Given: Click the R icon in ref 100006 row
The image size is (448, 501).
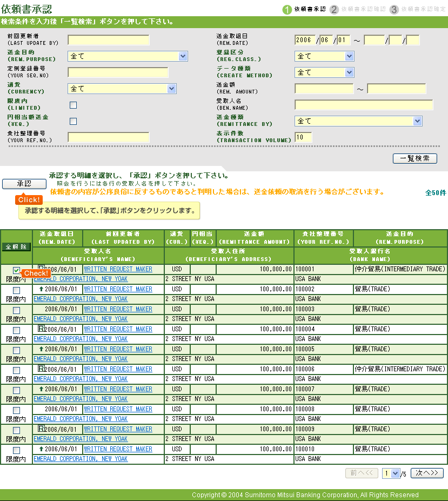Looking at the screenshot, I should point(41,369).
